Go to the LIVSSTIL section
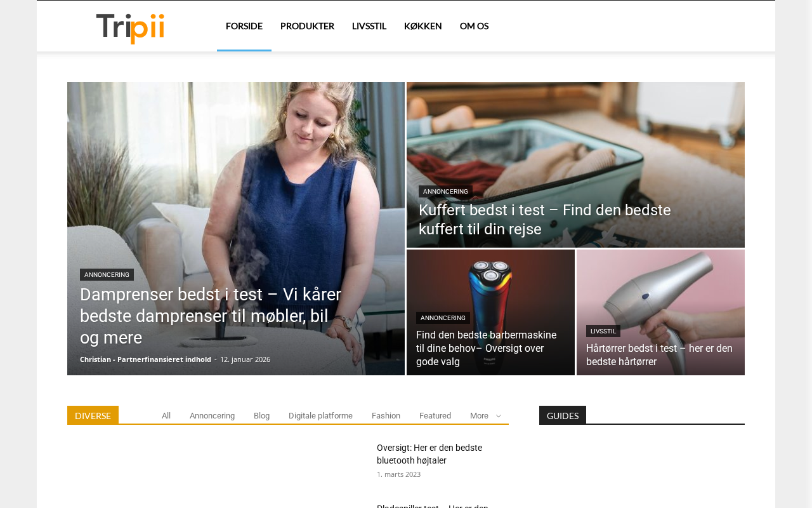812x508 pixels. pos(369,26)
